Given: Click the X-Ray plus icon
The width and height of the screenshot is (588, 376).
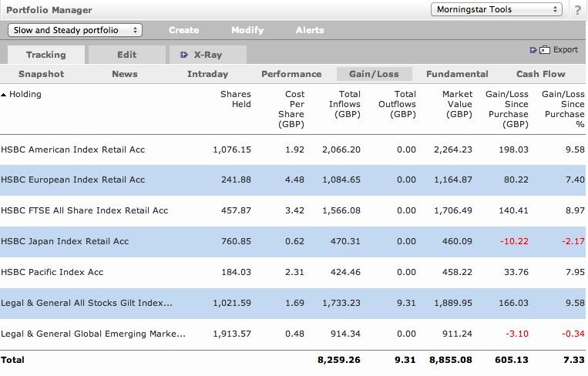Looking at the screenshot, I should tap(183, 55).
